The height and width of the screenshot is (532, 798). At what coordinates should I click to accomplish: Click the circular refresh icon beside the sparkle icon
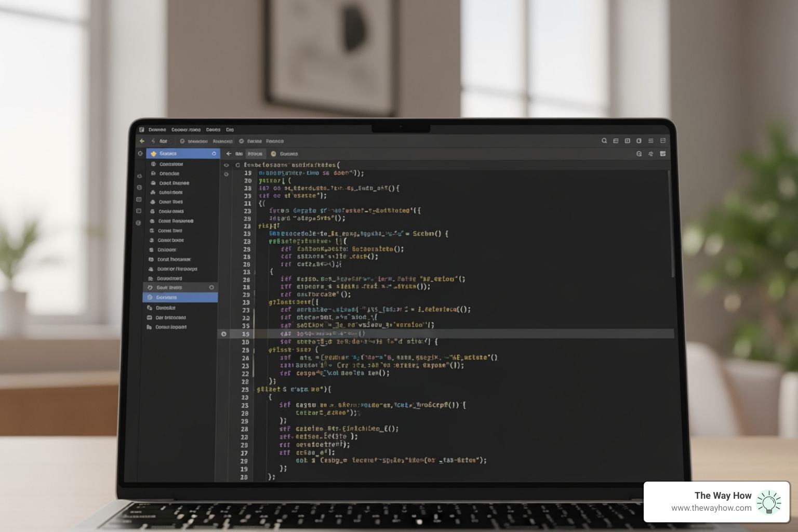tap(639, 154)
